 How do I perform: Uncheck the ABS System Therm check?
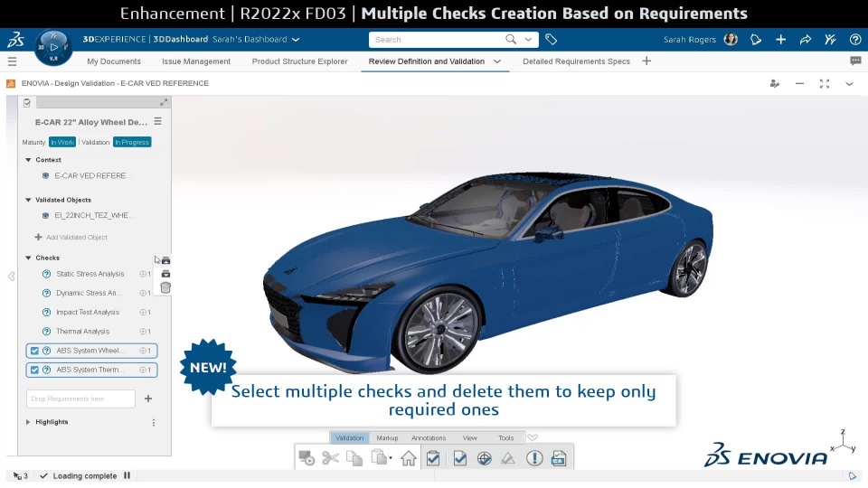point(34,370)
